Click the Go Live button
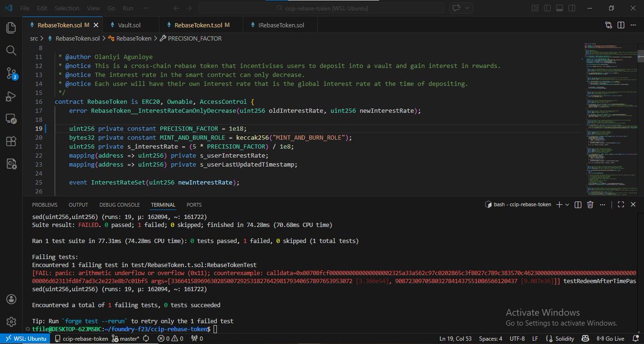644x344 pixels. pyautogui.click(x=610, y=339)
